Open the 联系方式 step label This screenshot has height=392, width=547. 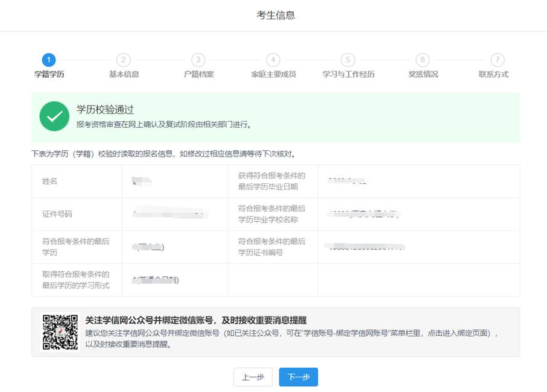(493, 74)
